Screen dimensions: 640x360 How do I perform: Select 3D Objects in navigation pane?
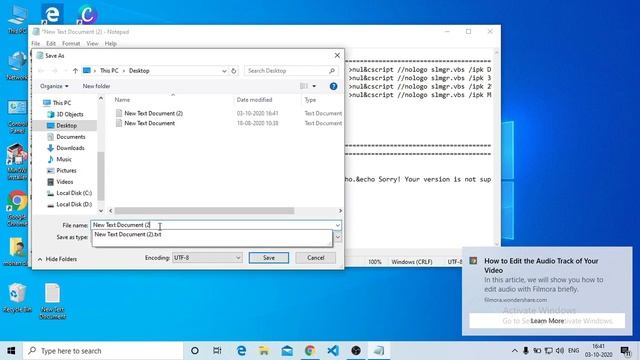pyautogui.click(x=65, y=114)
